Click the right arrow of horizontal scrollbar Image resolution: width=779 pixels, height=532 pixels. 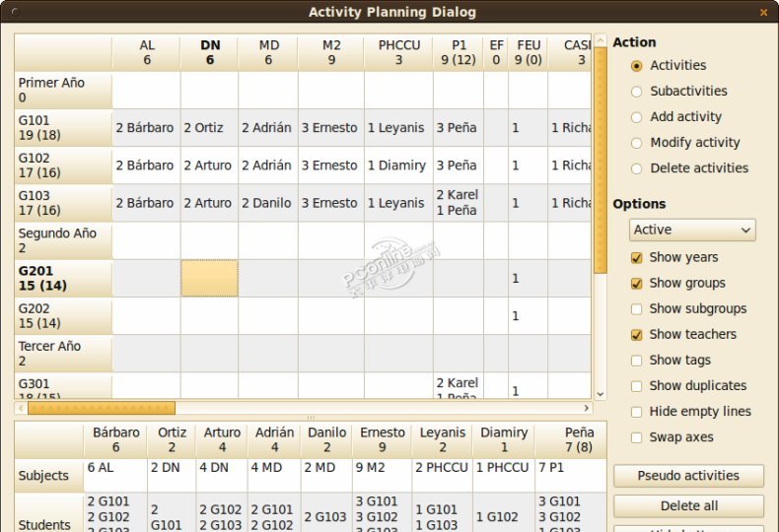point(586,408)
